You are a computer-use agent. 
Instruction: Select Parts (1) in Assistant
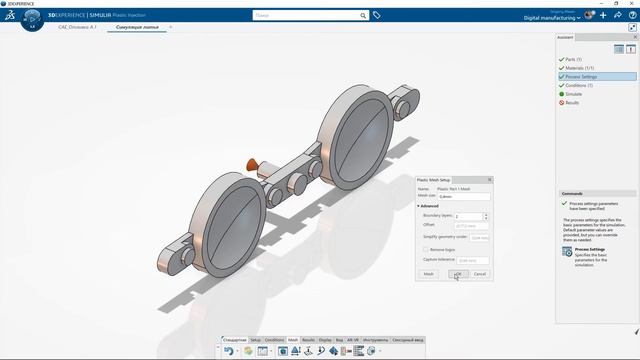tap(573, 59)
